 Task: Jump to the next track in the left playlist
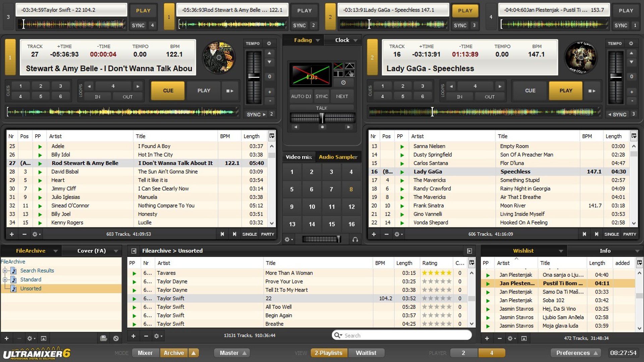coord(234,234)
